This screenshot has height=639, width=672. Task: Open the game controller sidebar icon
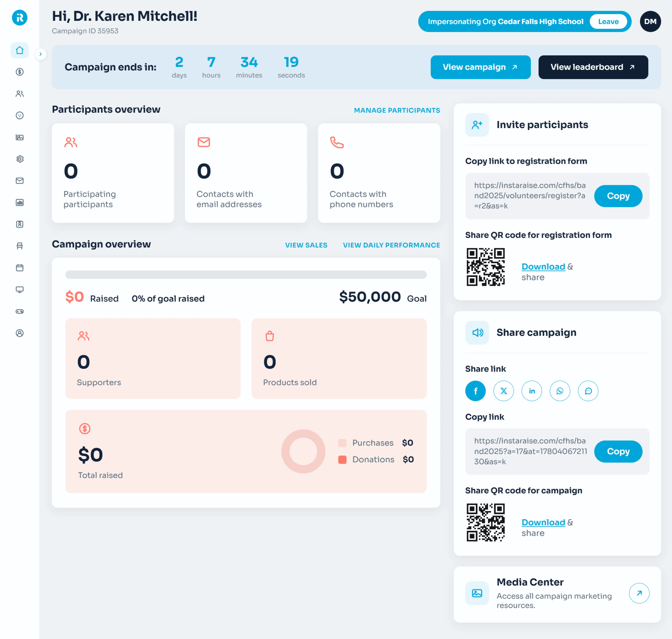click(x=19, y=311)
